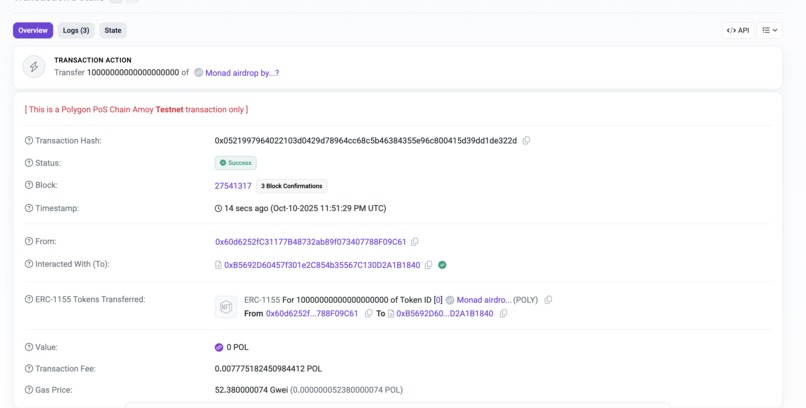Copy the Interacted With contract address

(x=428, y=265)
